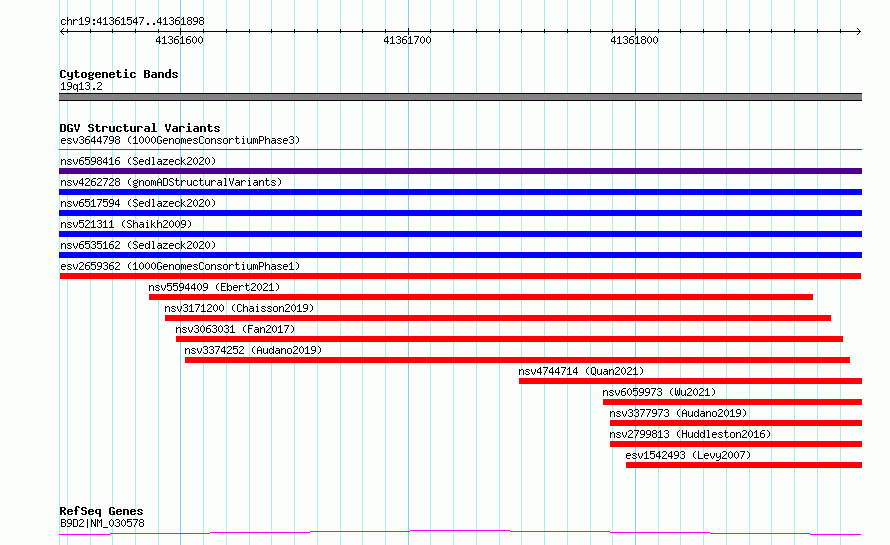
Task: Open esv1542493 (Levy2007) variant label
Action: pos(688,455)
